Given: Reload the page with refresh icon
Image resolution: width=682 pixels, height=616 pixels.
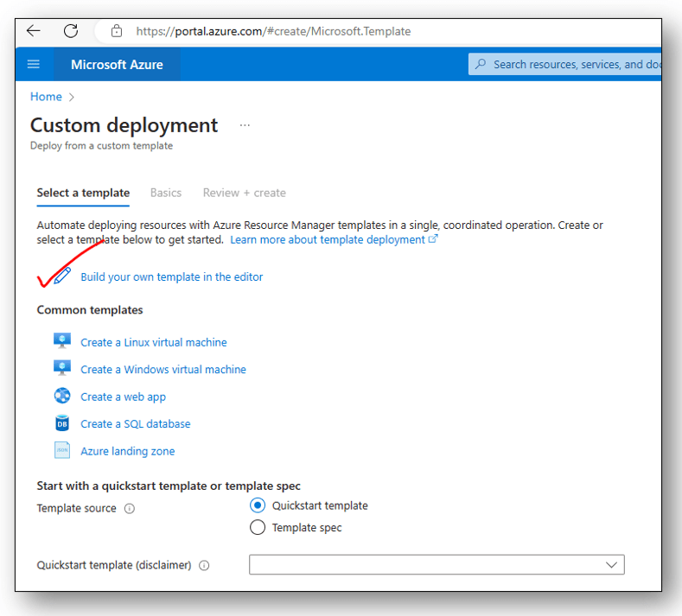Looking at the screenshot, I should (71, 31).
